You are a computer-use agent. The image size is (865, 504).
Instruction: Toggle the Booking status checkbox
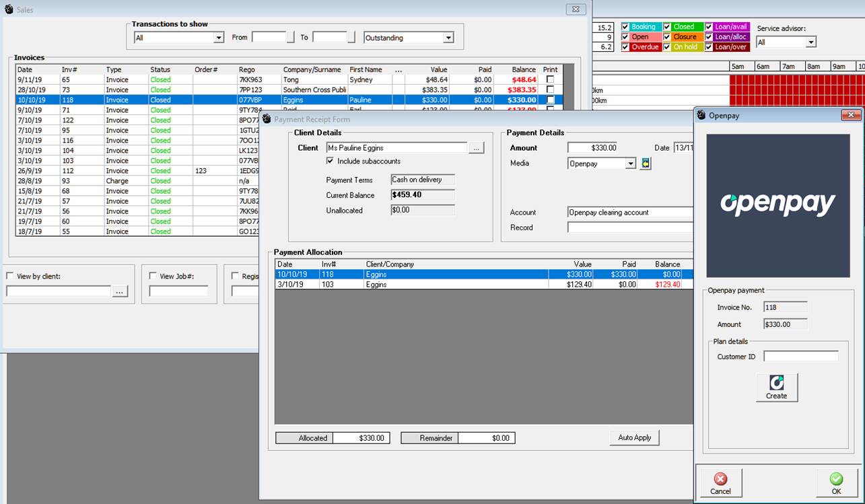tap(625, 27)
